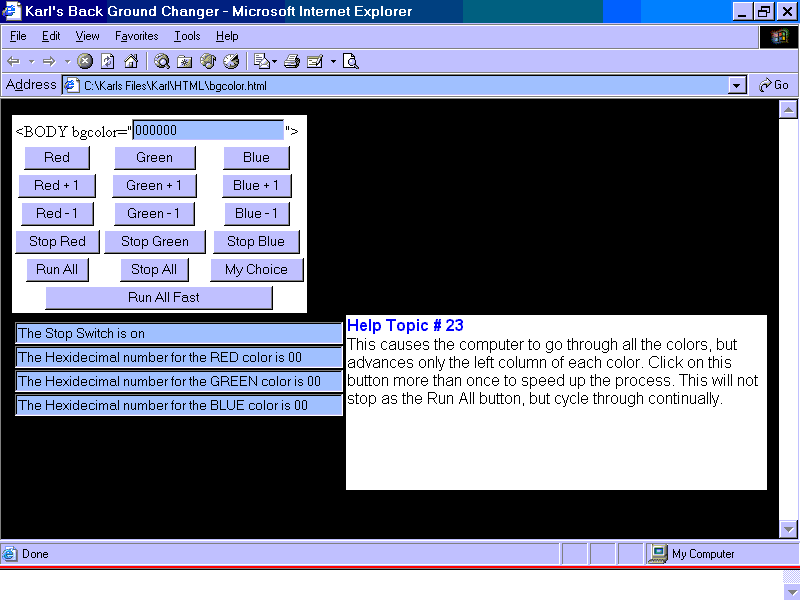Click the 'Address' label
The image size is (800, 600).
pos(31,85)
